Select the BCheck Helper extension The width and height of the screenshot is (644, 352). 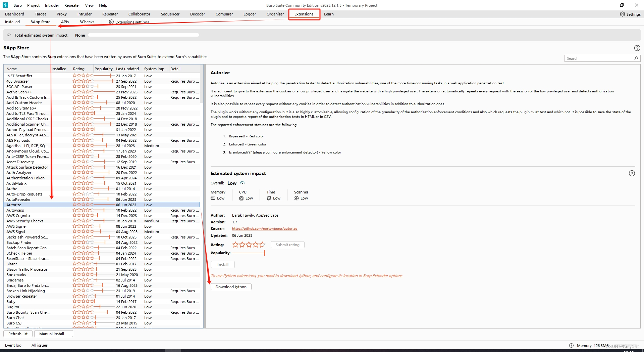click(x=102, y=253)
